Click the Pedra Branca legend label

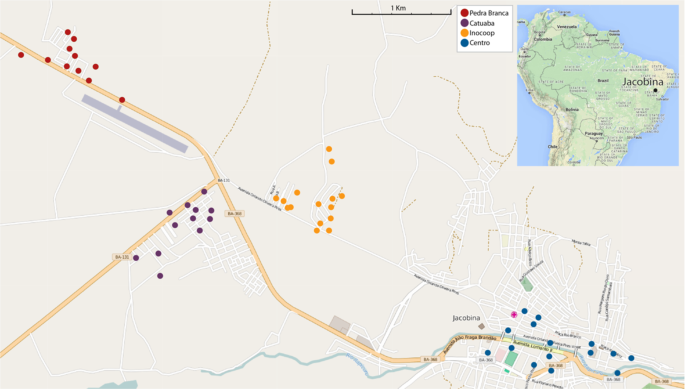click(x=489, y=13)
